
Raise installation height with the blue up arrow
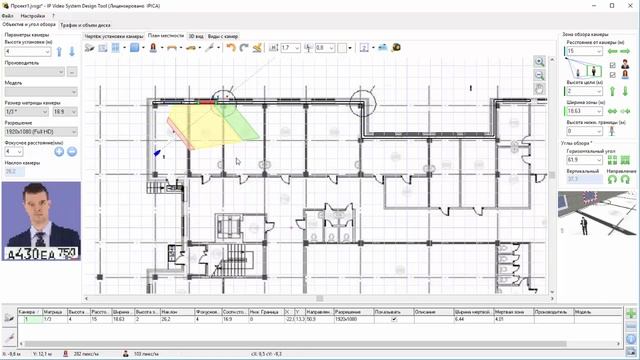pyautogui.click(x=60, y=51)
